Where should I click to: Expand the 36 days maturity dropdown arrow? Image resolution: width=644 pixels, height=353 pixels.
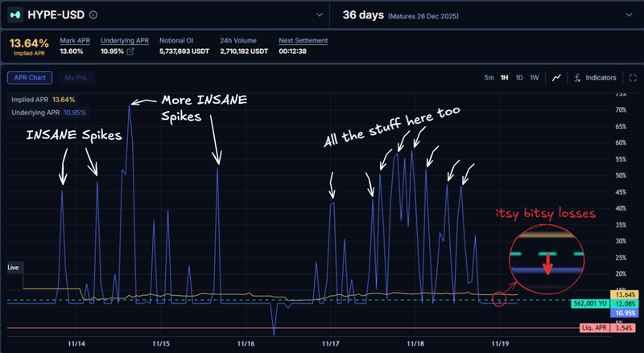coord(627,14)
